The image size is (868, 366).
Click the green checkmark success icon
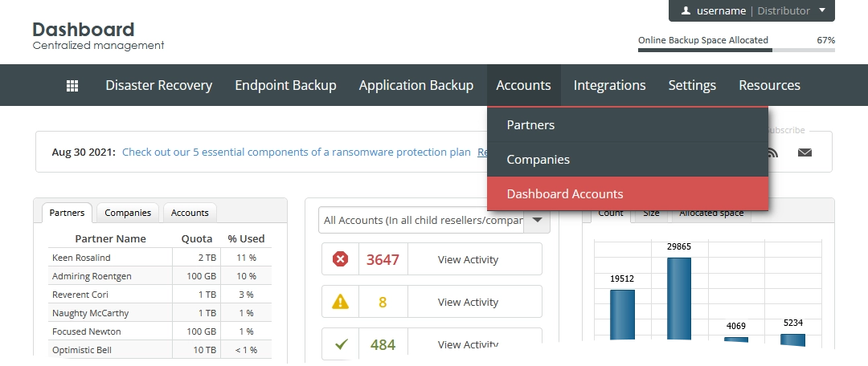(341, 344)
